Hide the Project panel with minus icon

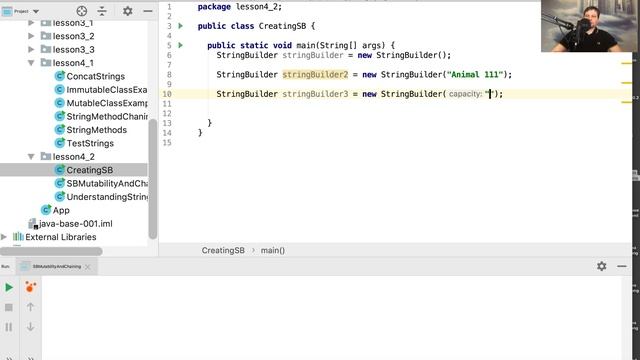[x=148, y=11]
